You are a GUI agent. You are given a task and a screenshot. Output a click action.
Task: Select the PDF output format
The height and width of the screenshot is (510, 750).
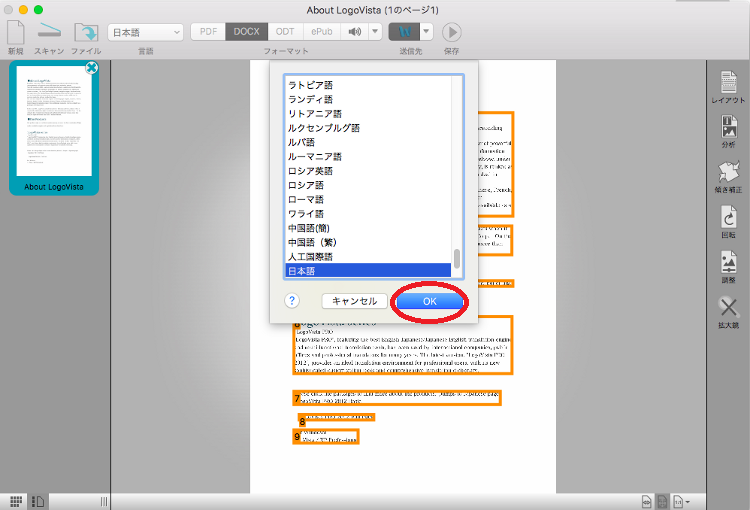pyautogui.click(x=208, y=32)
